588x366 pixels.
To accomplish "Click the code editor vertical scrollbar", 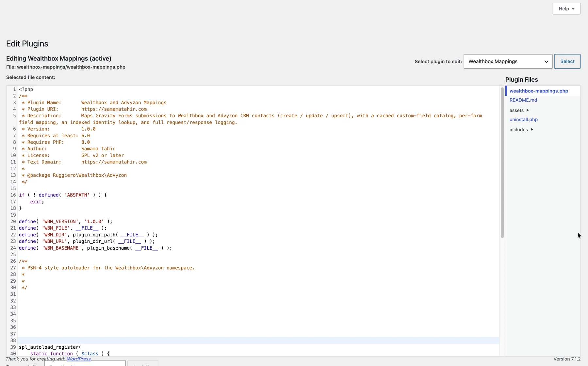I will click(x=502, y=163).
